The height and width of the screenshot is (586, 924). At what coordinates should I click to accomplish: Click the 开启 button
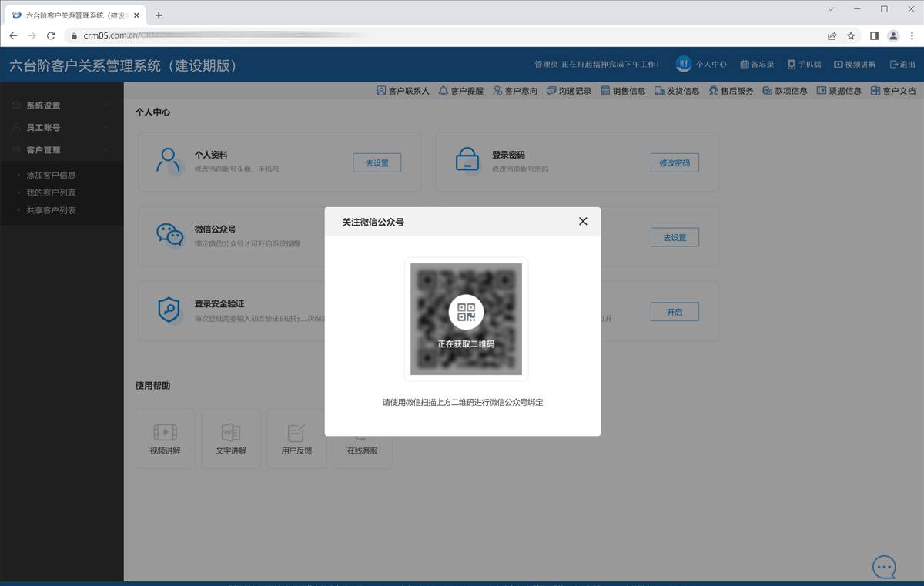675,312
